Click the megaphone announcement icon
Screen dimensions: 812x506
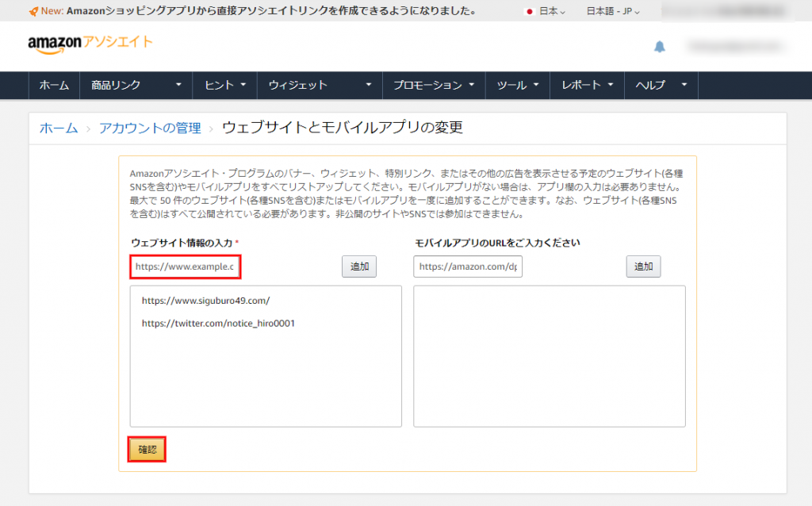coord(33,11)
